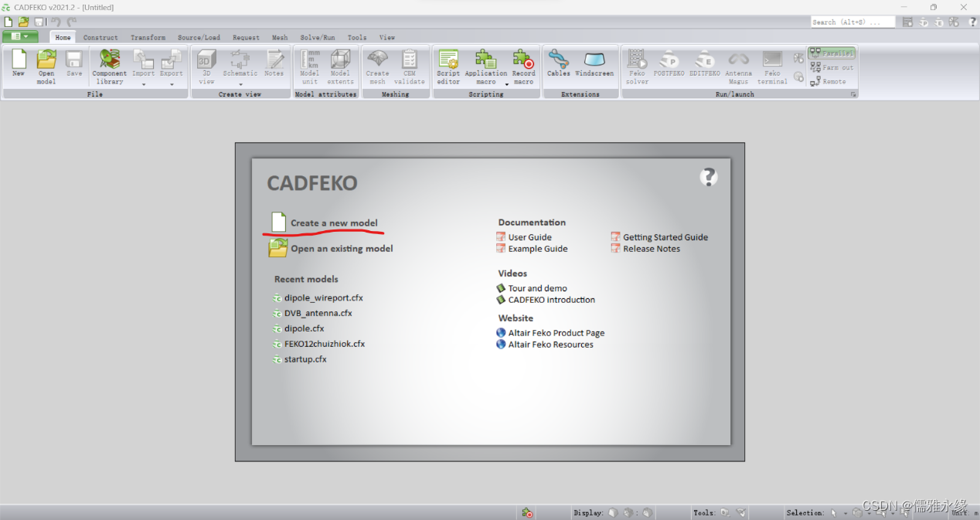The image size is (980, 520).
Task: Expand the Application macro dropdown
Action: tap(507, 83)
